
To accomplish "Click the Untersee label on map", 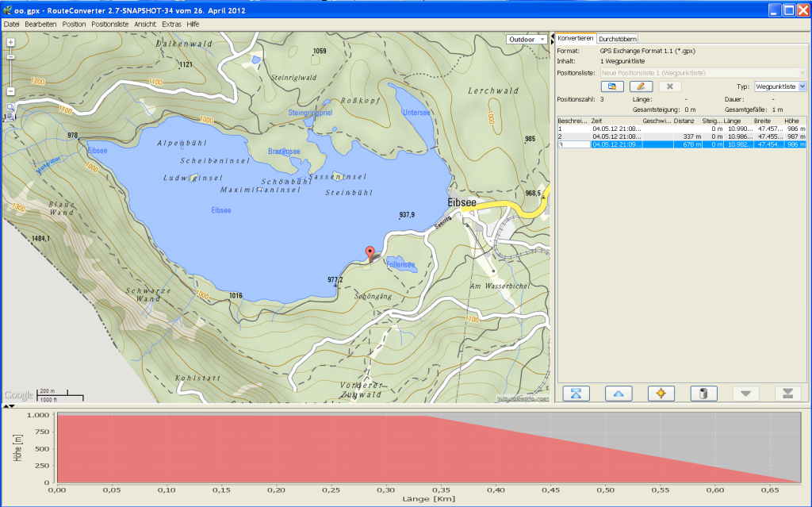I will 416,113.
